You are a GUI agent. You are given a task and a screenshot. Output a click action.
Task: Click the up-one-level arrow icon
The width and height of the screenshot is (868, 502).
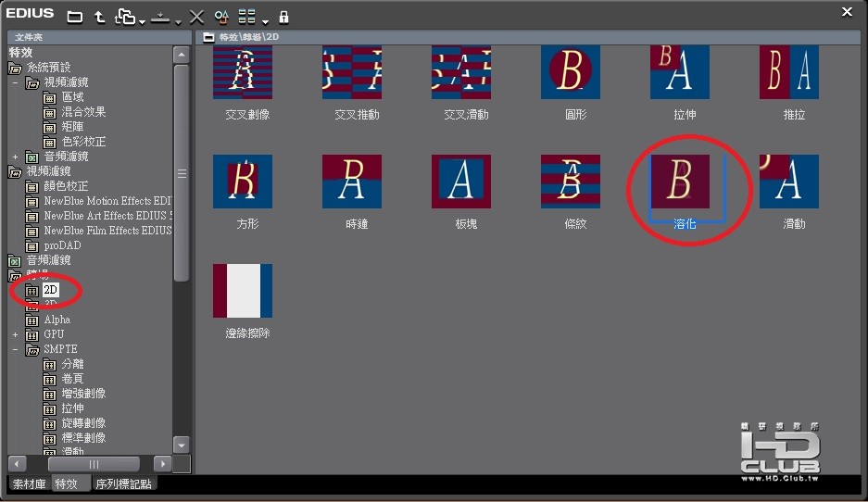(x=99, y=17)
